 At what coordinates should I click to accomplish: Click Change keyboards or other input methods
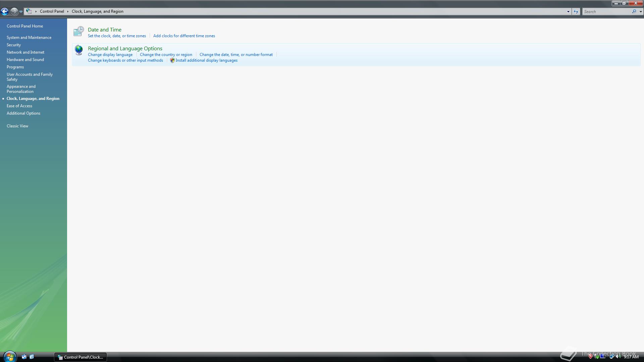click(x=125, y=60)
